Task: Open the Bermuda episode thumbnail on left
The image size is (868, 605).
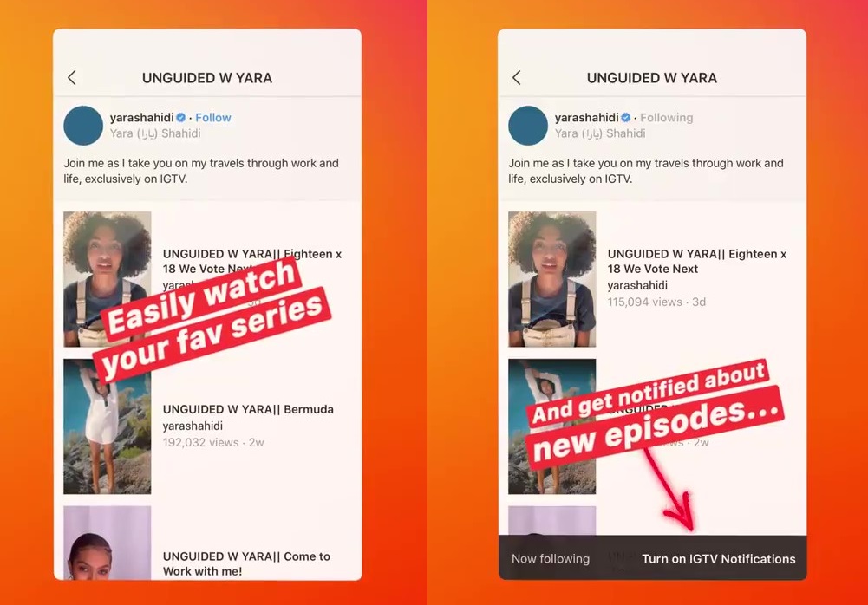Action: pos(107,426)
